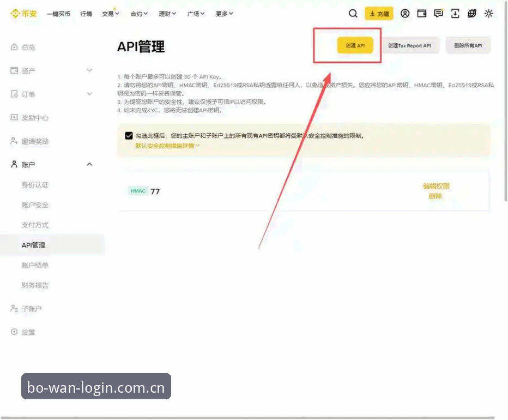This screenshot has width=508, height=420.
Task: Toggle the light/dark theme sun icon
Action: click(488, 14)
